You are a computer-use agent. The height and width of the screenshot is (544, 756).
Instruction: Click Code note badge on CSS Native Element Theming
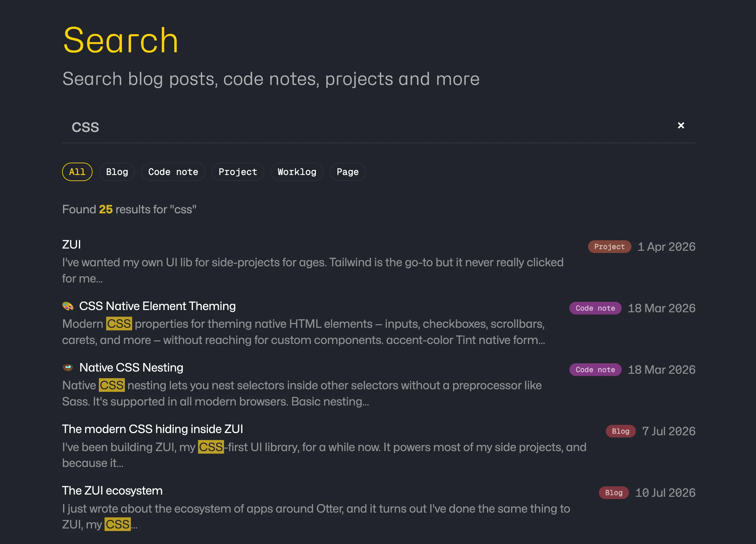(595, 308)
